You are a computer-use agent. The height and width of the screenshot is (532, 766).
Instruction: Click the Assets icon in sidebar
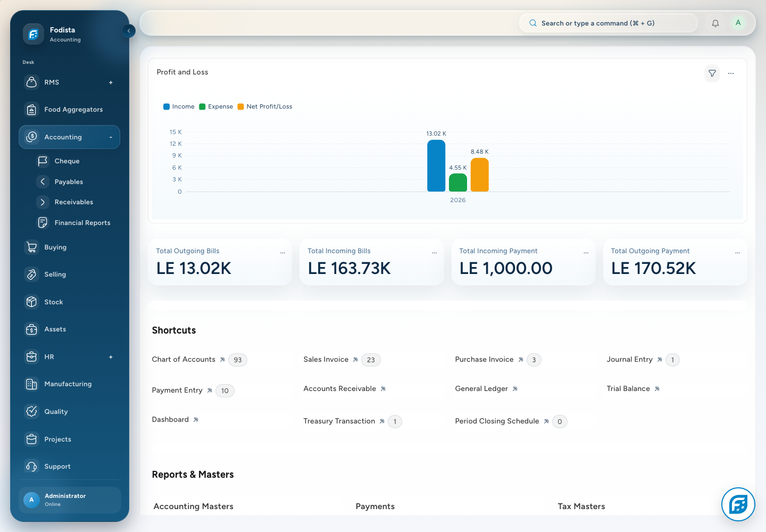(x=32, y=329)
